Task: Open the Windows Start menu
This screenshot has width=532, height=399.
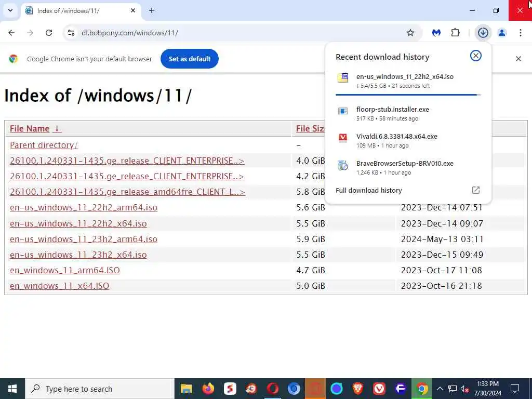Action: click(x=12, y=389)
